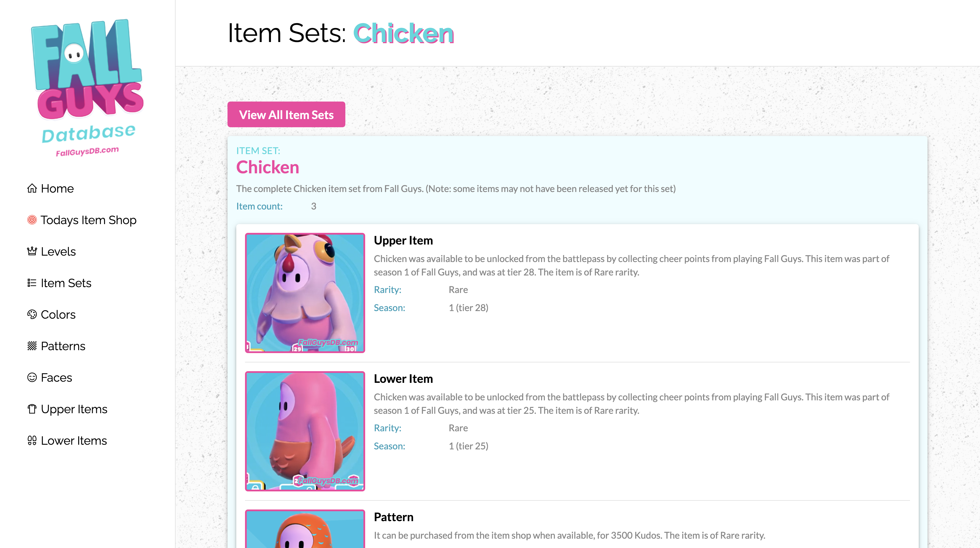Select the Chicken Upper Item thumbnail
Screen dimensions: 980x548
(x=305, y=293)
